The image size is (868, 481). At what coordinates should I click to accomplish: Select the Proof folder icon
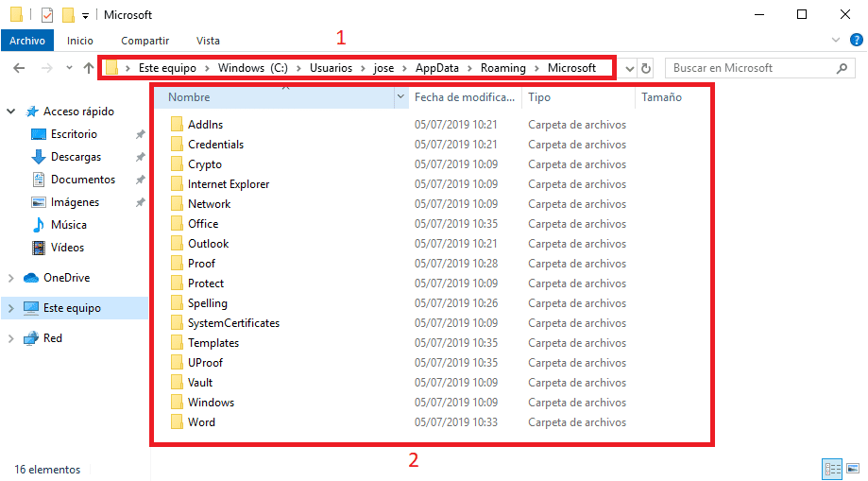click(x=177, y=264)
